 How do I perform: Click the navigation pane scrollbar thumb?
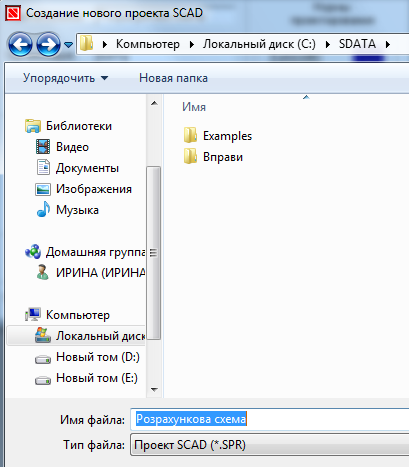154,253
